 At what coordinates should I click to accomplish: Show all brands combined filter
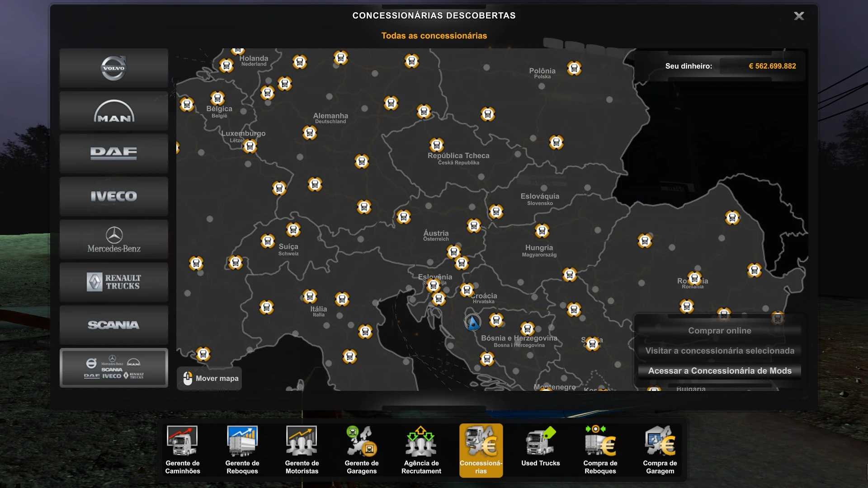pos(113,368)
